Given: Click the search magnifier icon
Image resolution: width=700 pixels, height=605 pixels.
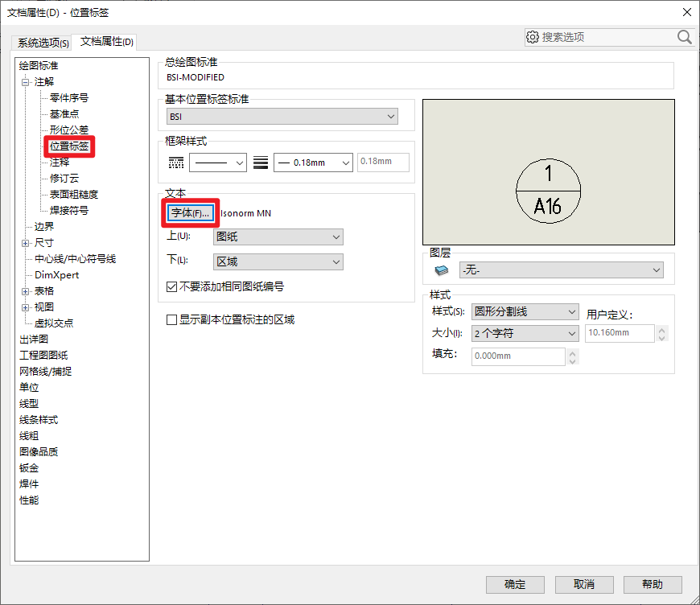Looking at the screenshot, I should 685,37.
